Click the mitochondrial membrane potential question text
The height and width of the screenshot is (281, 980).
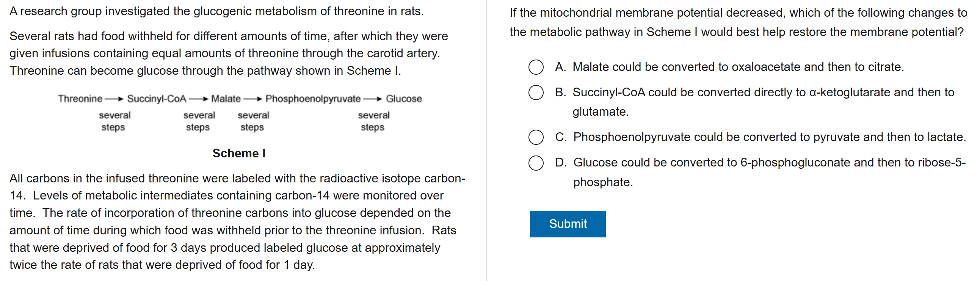pos(738,22)
